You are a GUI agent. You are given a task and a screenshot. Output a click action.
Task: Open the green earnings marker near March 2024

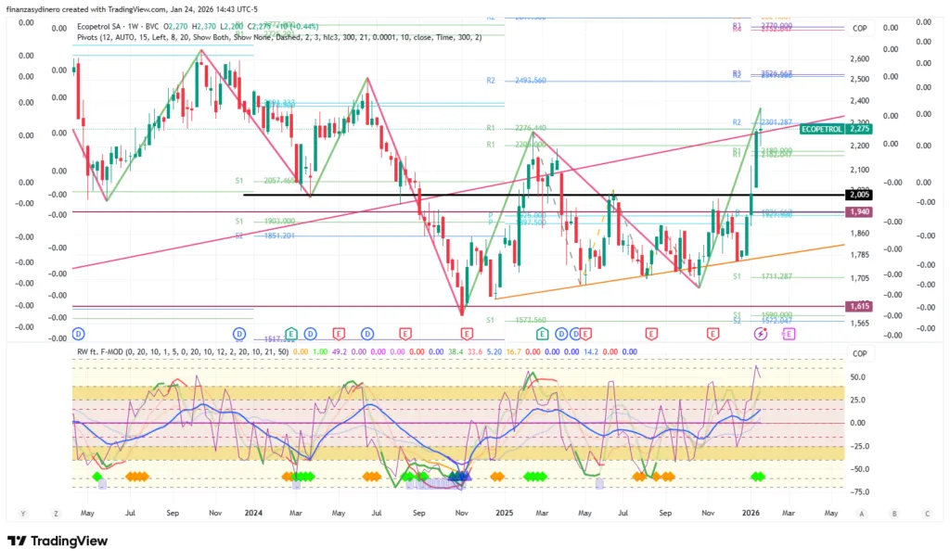click(291, 333)
